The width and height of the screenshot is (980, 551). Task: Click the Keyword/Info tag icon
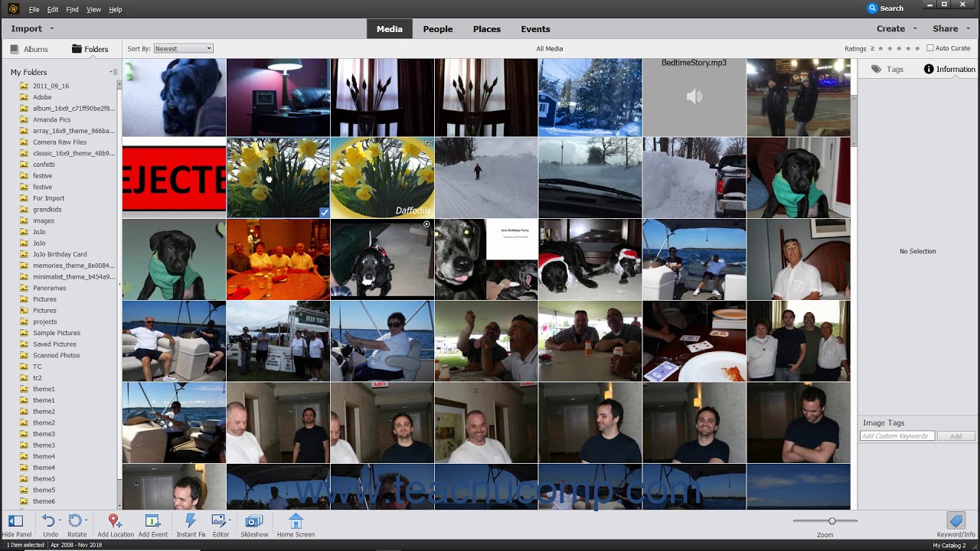(x=955, y=520)
